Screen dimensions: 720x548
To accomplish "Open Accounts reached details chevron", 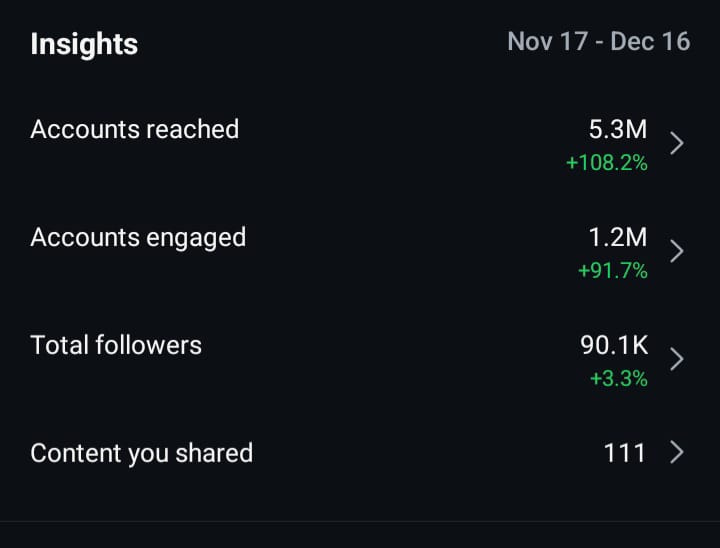I will (x=677, y=143).
